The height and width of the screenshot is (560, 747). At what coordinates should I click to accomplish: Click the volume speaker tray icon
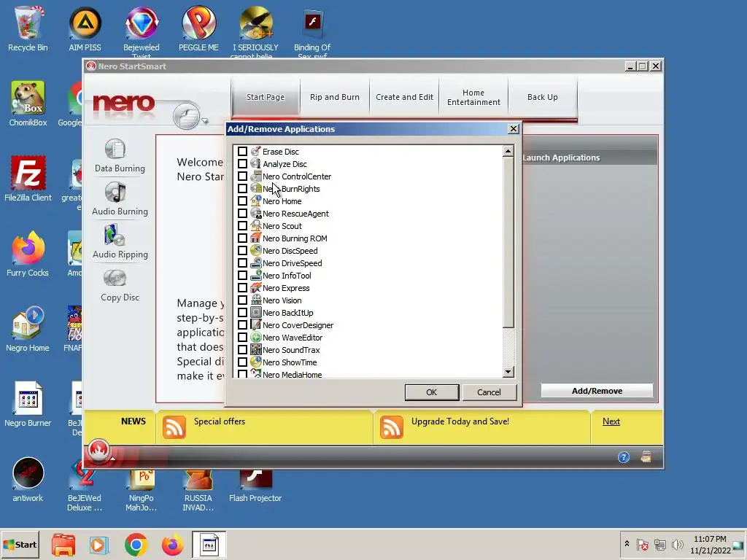[677, 544]
